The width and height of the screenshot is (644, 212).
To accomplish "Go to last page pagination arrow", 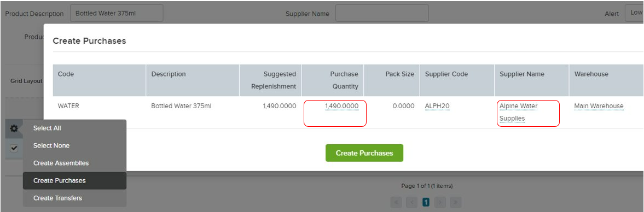I will 455,202.
